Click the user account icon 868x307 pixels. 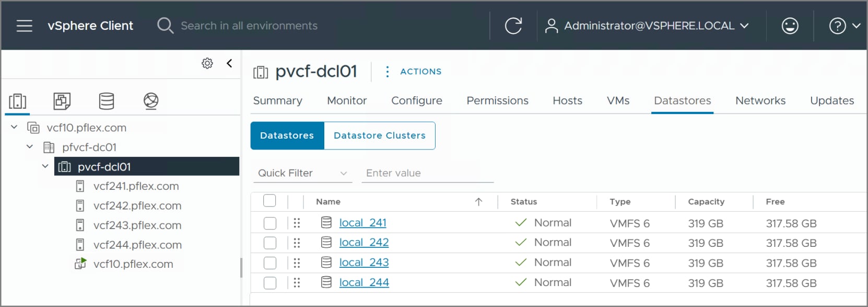click(551, 26)
